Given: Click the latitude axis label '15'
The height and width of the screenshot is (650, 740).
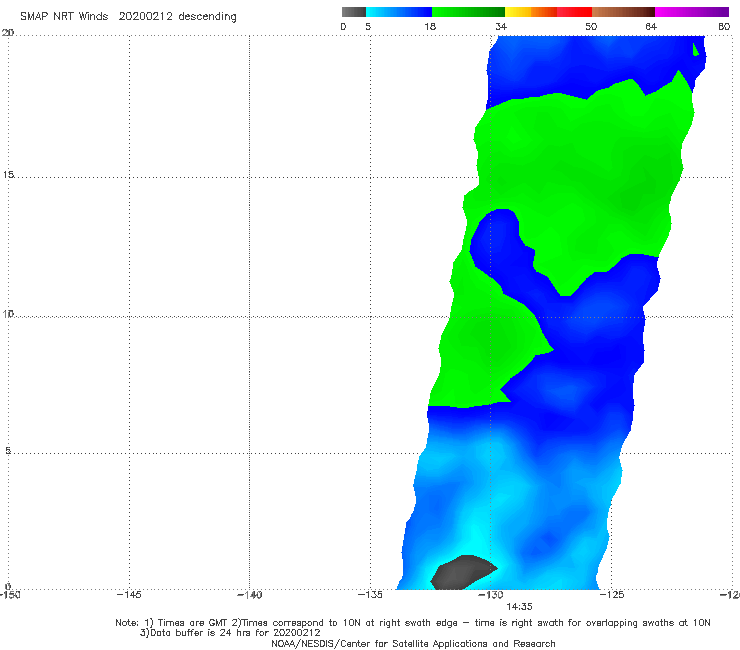Looking at the screenshot, I should click(8, 175).
